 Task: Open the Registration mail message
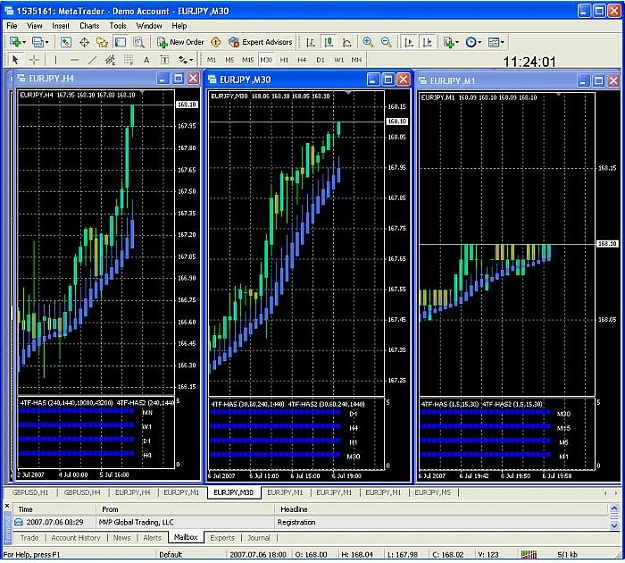(311, 522)
